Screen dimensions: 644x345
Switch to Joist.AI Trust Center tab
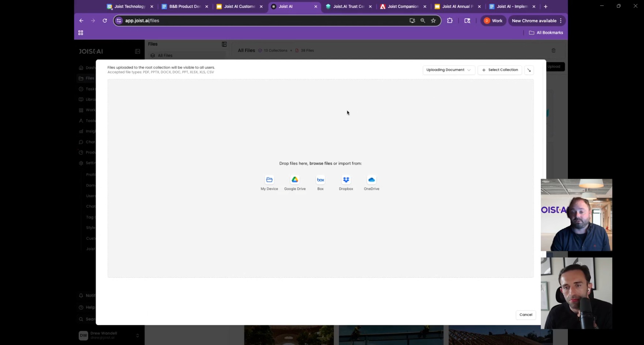pyautogui.click(x=349, y=7)
